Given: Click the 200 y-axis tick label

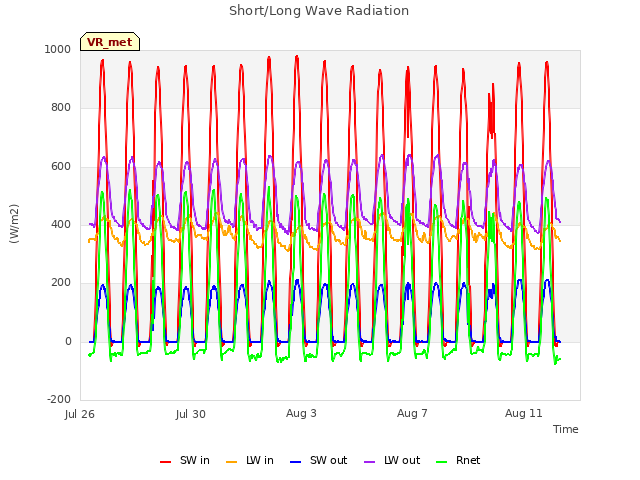Looking at the screenshot, I should click(x=61, y=282).
